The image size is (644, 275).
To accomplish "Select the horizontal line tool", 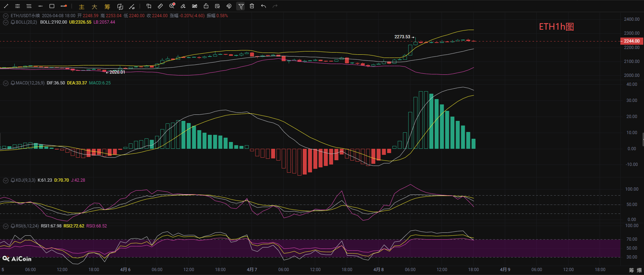I will tap(40, 6).
